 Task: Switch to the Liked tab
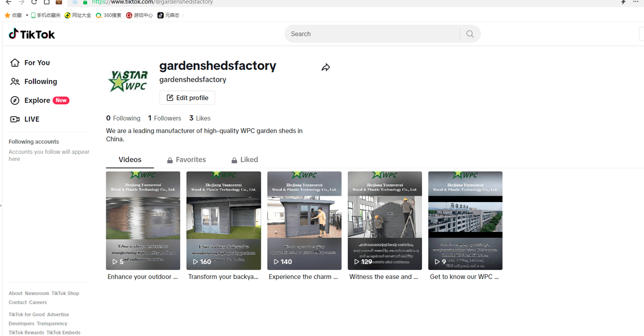(x=244, y=160)
